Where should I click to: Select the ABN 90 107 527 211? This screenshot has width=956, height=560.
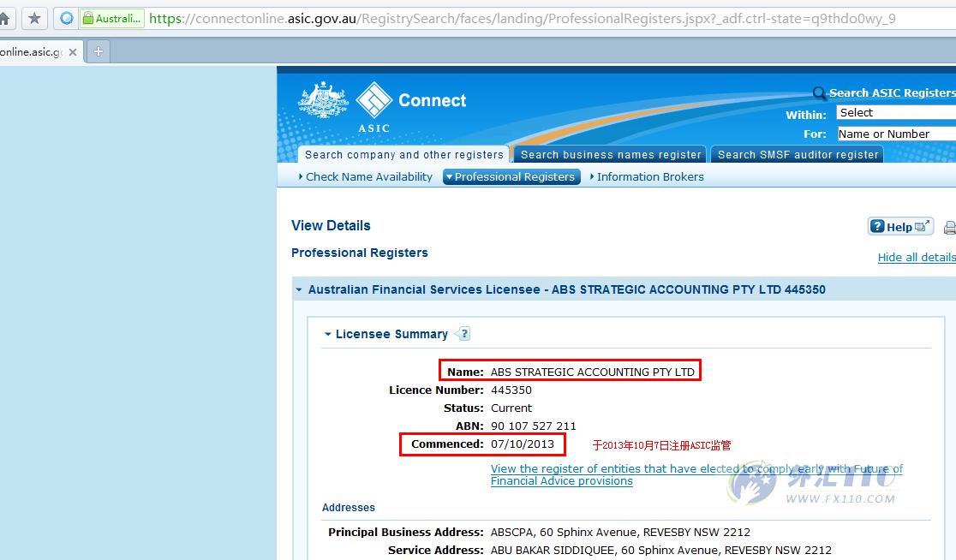tap(534, 426)
